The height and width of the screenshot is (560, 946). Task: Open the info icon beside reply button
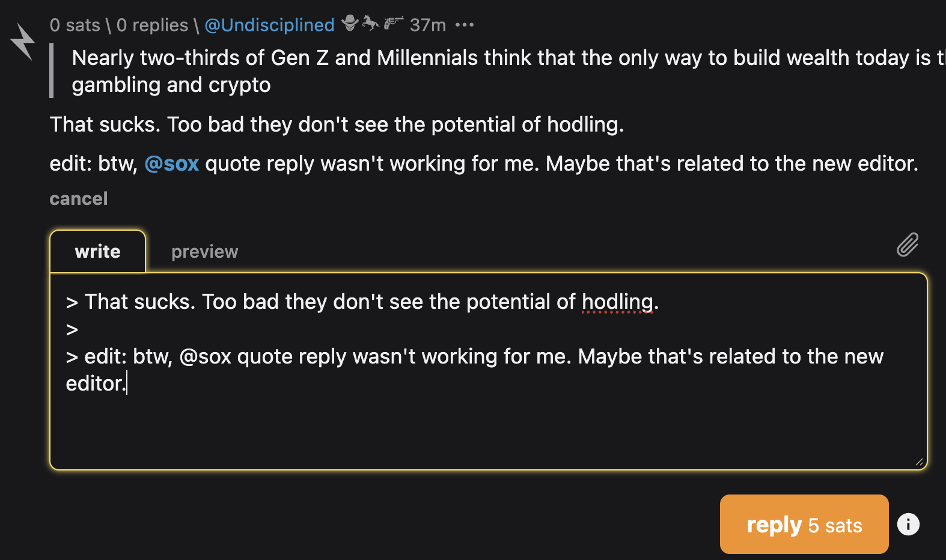[908, 524]
